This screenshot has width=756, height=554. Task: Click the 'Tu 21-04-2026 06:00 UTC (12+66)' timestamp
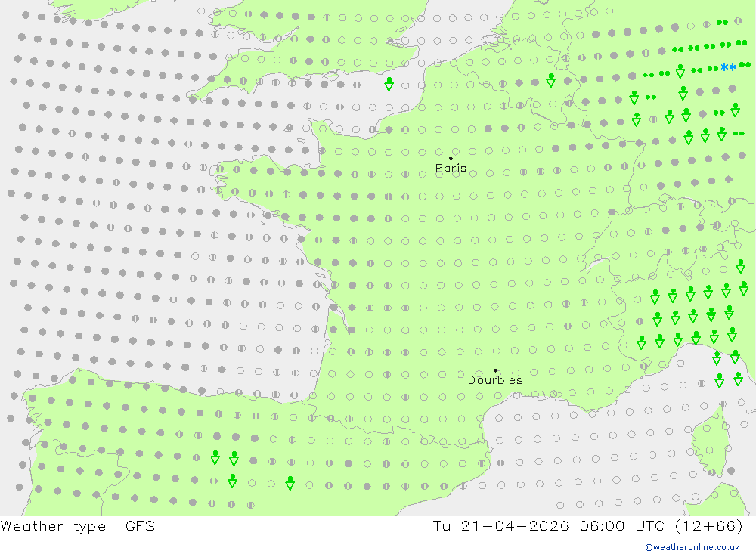(x=587, y=526)
